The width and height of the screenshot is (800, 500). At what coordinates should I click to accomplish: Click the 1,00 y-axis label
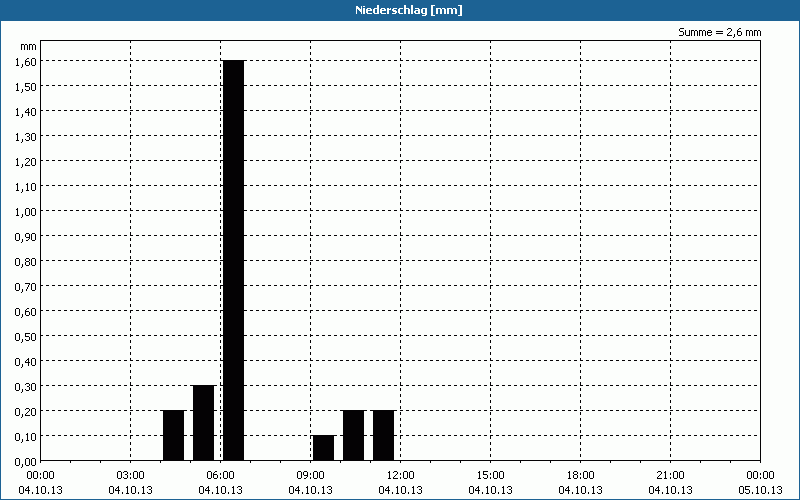(x=26, y=211)
